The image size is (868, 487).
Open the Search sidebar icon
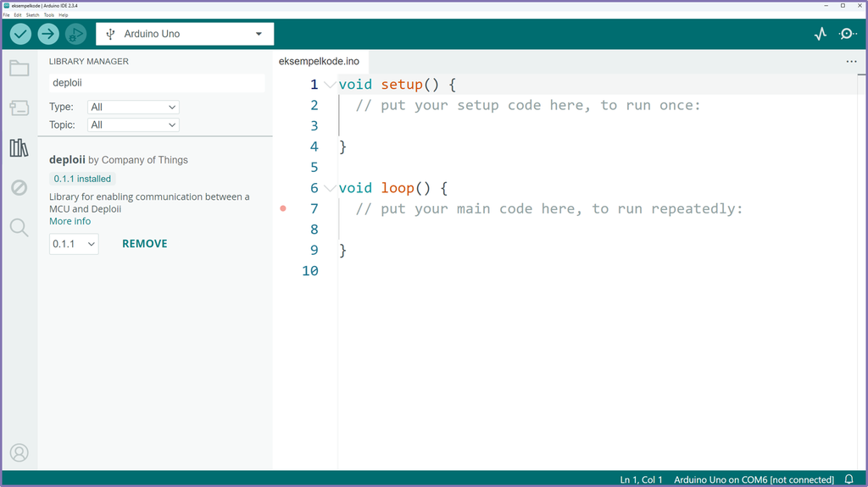click(19, 228)
